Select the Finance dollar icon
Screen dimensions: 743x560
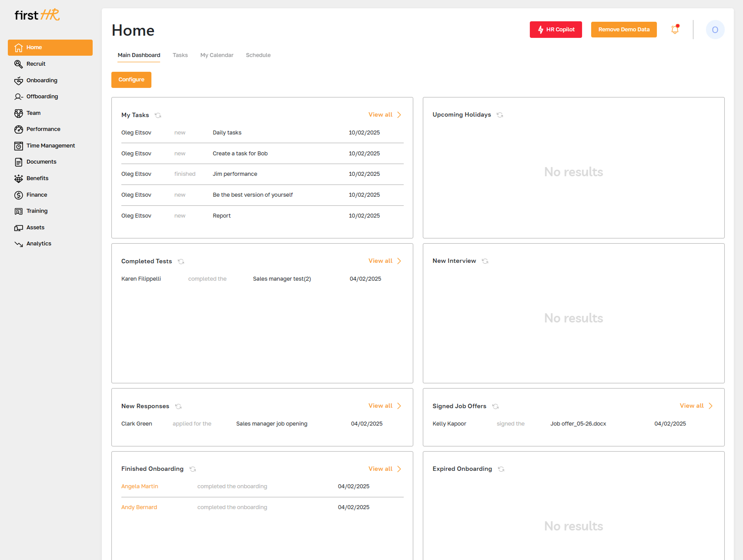[x=18, y=195]
